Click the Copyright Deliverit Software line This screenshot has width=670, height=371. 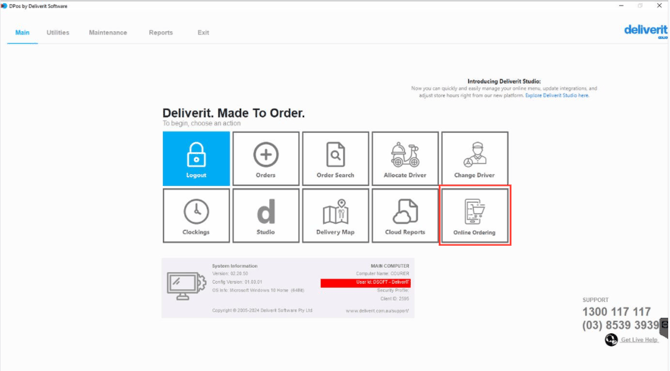coord(262,310)
